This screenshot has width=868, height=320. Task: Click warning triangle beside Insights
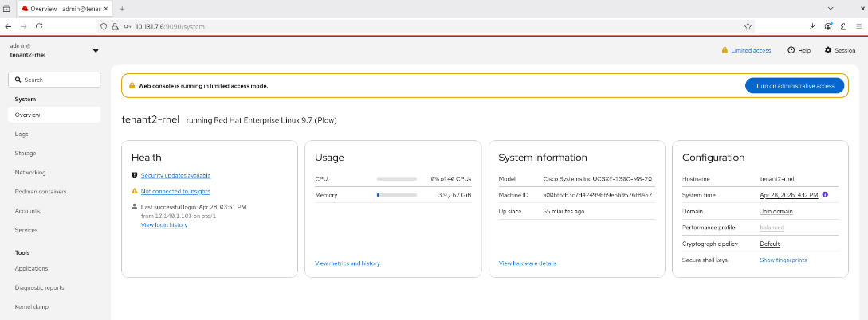(x=134, y=191)
